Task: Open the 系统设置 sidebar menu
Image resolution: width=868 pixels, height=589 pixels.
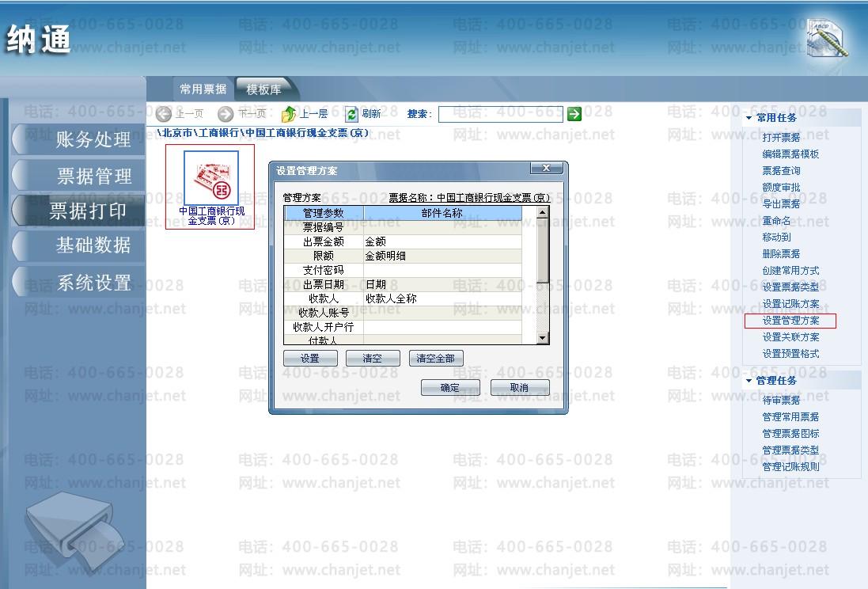Action: click(x=78, y=283)
